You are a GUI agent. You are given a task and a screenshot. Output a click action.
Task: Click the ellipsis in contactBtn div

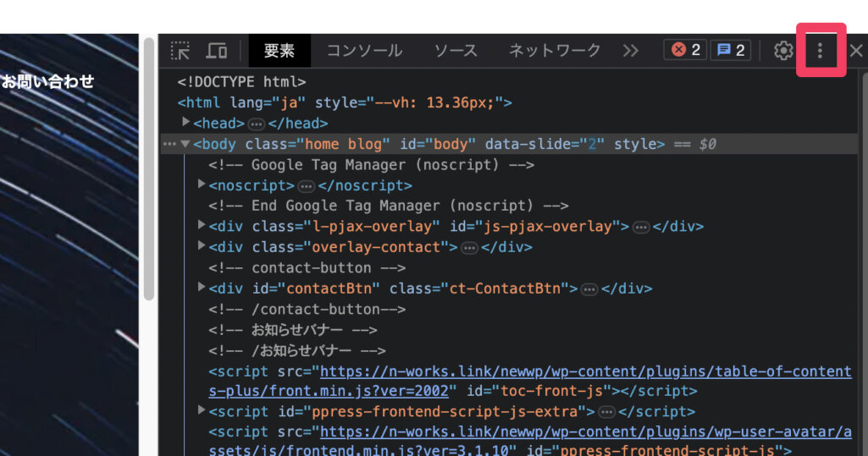pyautogui.click(x=589, y=288)
